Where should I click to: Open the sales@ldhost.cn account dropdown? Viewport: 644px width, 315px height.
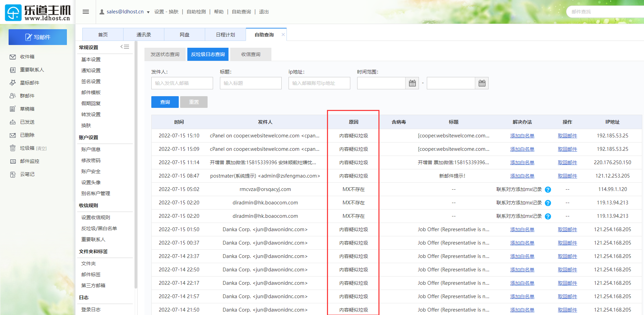point(148,12)
